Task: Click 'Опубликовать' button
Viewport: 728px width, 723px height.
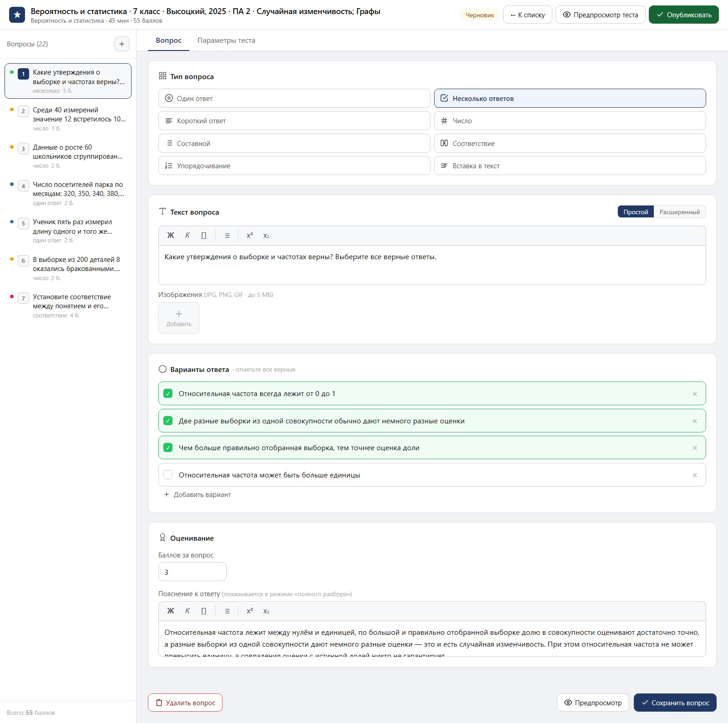Action: [x=684, y=15]
